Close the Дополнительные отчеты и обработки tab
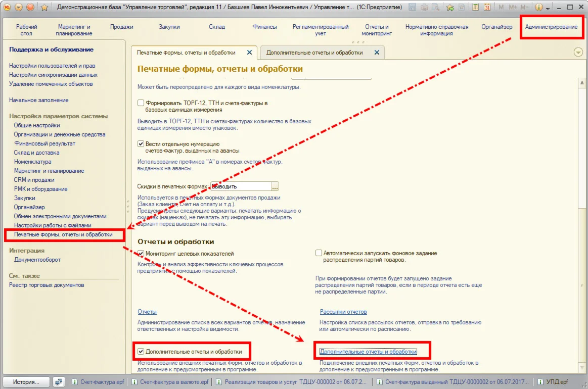 click(x=376, y=53)
